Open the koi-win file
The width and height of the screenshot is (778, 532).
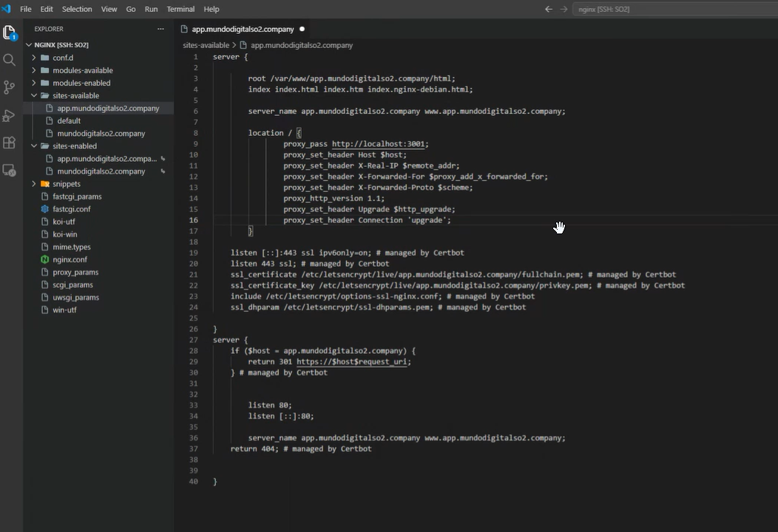coord(99,234)
